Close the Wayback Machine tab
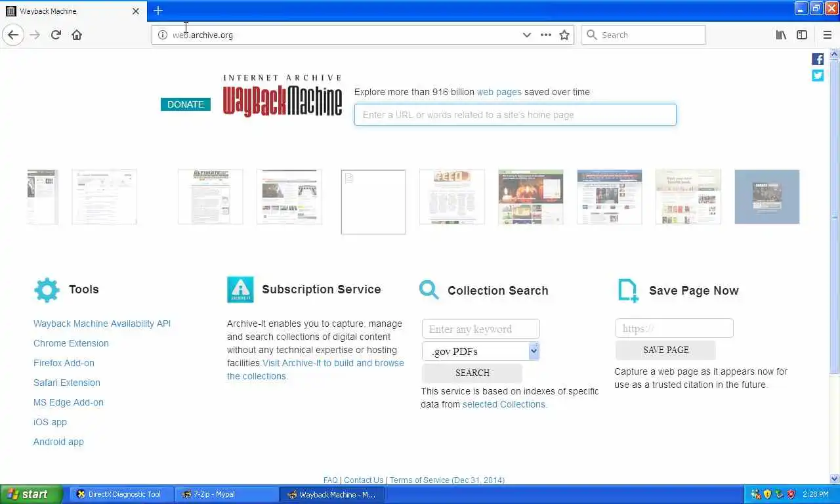The image size is (840, 504). 136,11
